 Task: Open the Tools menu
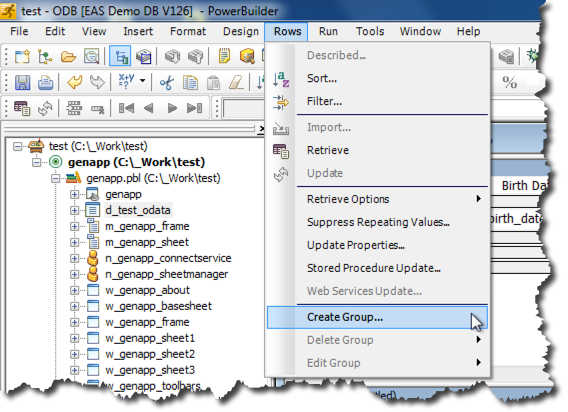[370, 32]
